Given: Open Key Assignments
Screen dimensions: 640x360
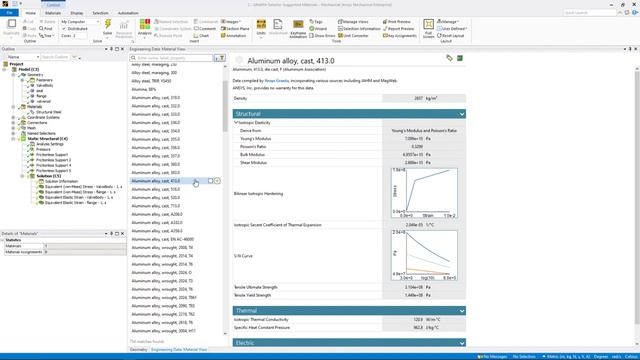Looking at the screenshot, I should click(400, 36).
